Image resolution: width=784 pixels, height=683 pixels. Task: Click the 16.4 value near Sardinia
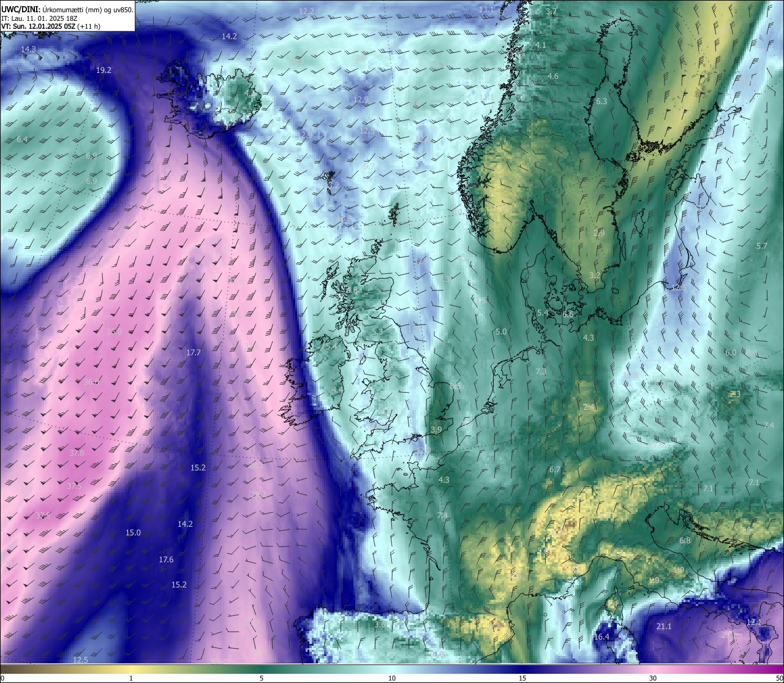601,636
